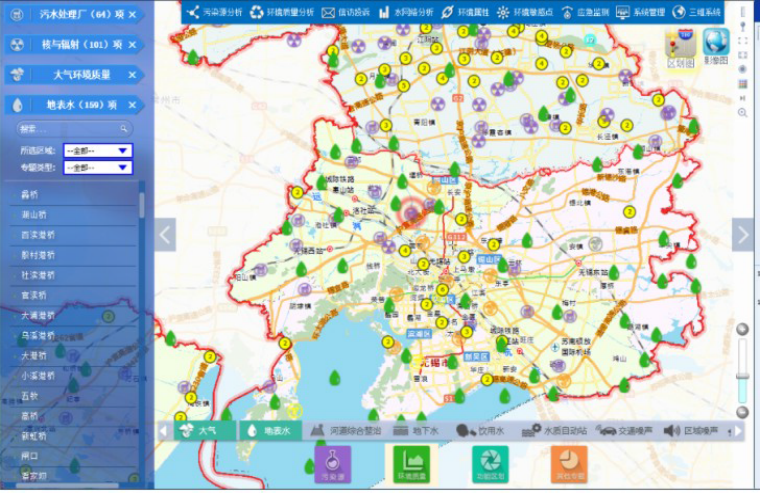Open the 所选区域 dropdown

(x=97, y=151)
